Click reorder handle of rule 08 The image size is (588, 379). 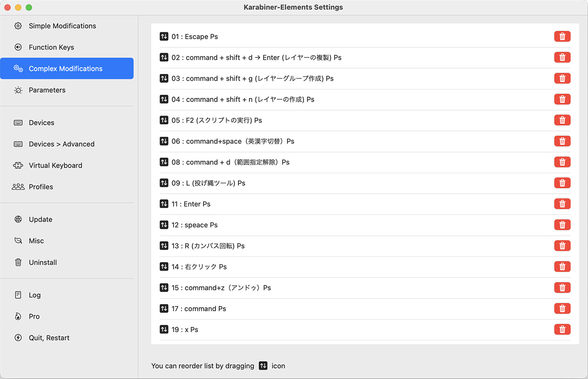(x=164, y=162)
